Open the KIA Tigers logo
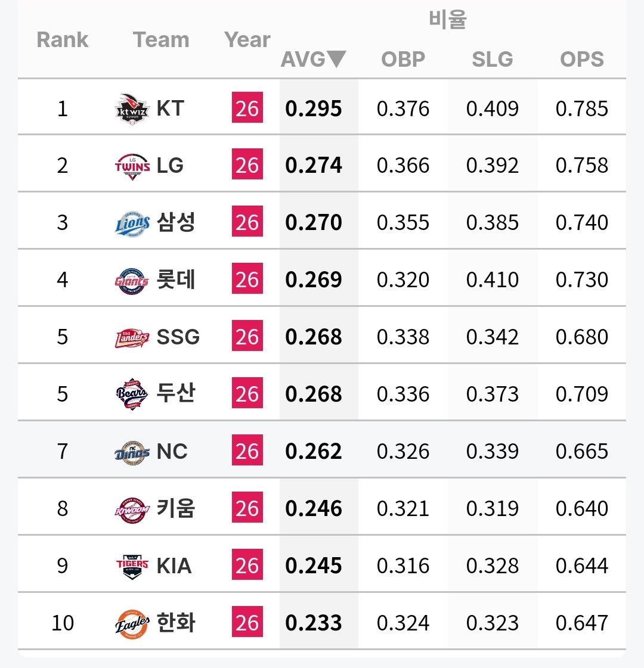This screenshot has width=644, height=668. (x=132, y=567)
